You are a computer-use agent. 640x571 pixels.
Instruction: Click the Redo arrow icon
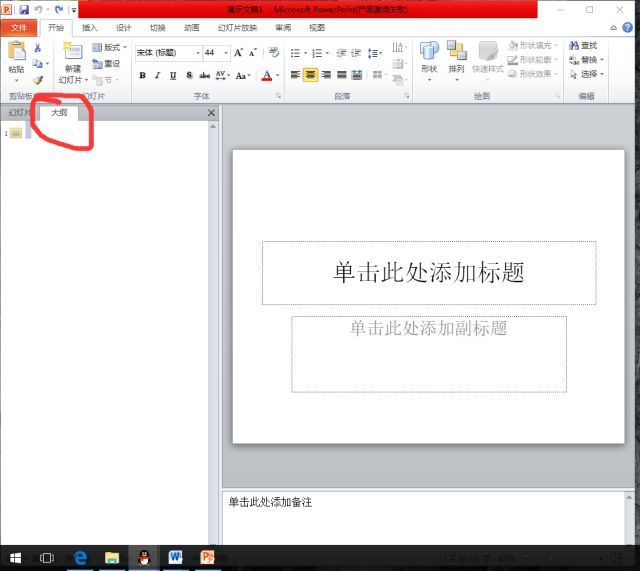pos(59,9)
